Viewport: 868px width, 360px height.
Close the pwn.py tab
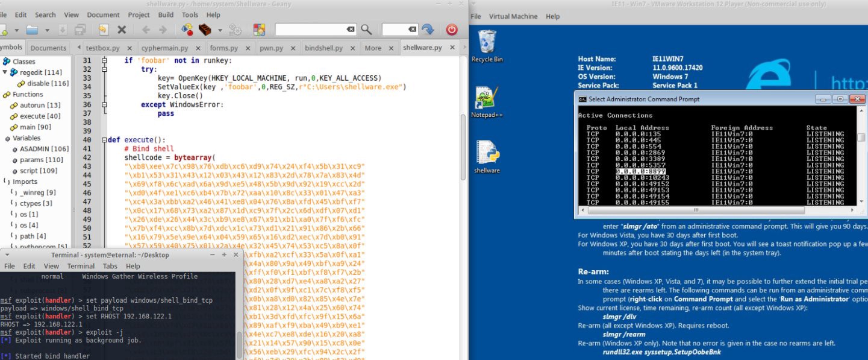pos(292,48)
